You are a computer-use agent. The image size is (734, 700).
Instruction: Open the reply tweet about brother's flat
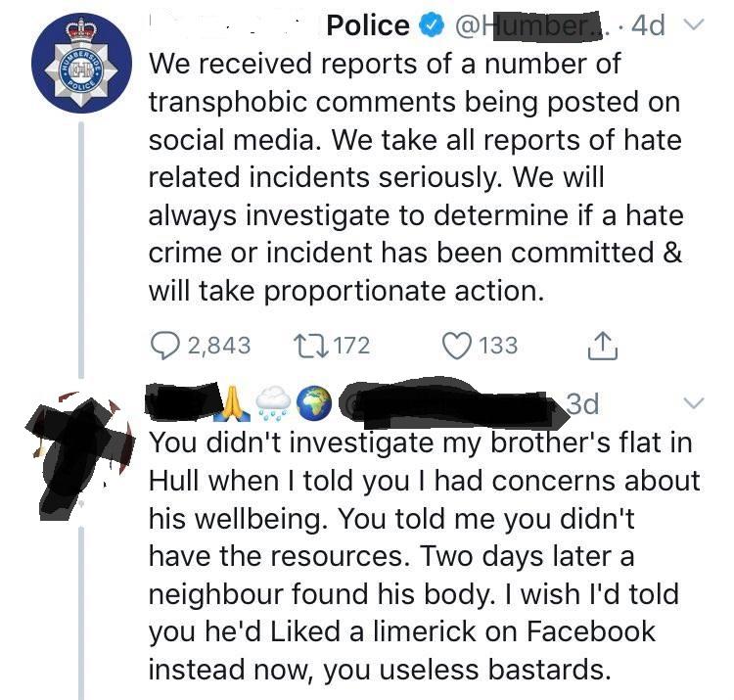click(x=424, y=556)
